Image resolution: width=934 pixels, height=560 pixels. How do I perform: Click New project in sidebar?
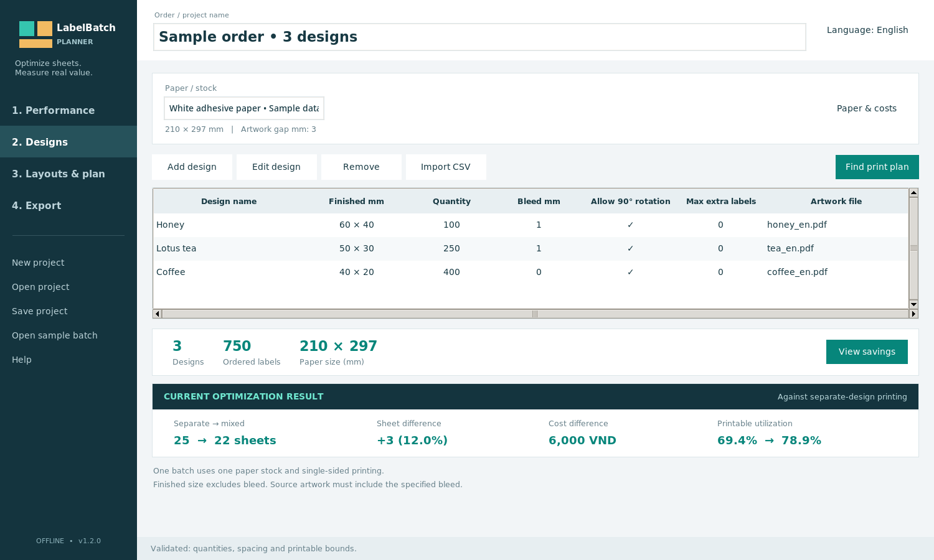38,263
